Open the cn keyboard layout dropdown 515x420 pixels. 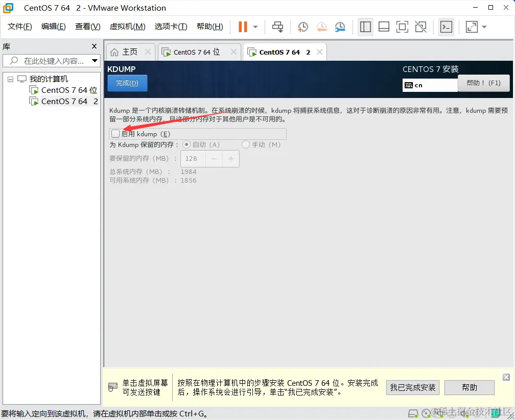click(430, 84)
